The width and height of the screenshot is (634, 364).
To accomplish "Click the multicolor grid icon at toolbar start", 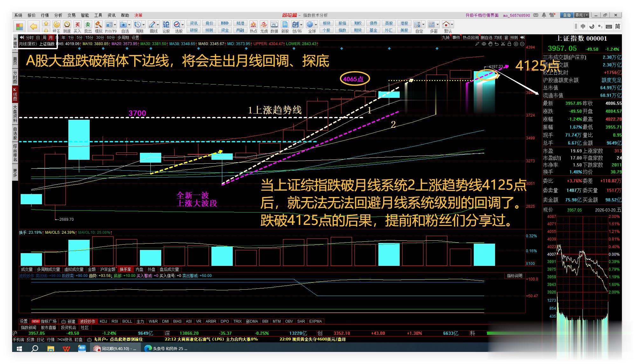I will coord(19,26).
